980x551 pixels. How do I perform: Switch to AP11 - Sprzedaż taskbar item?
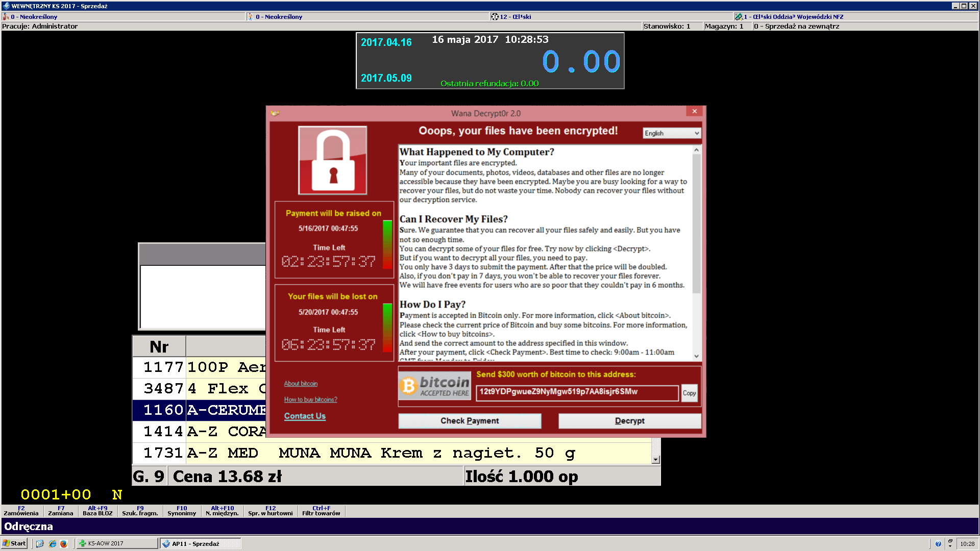(x=201, y=544)
